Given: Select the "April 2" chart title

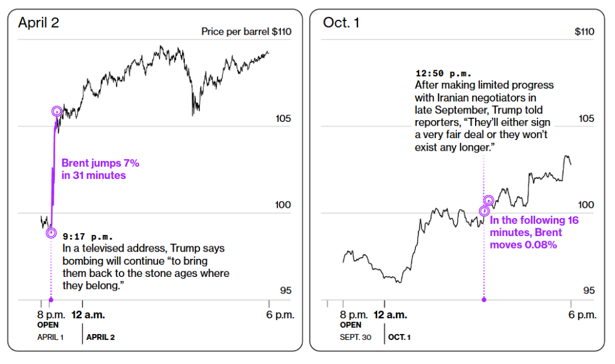Looking at the screenshot, I should pos(38,23).
